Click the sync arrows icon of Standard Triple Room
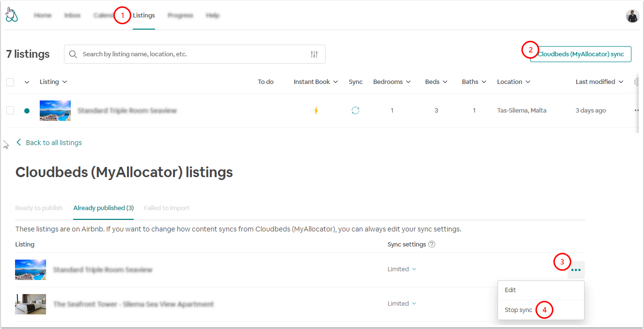Screen dimensions: 644x329 coord(356,111)
